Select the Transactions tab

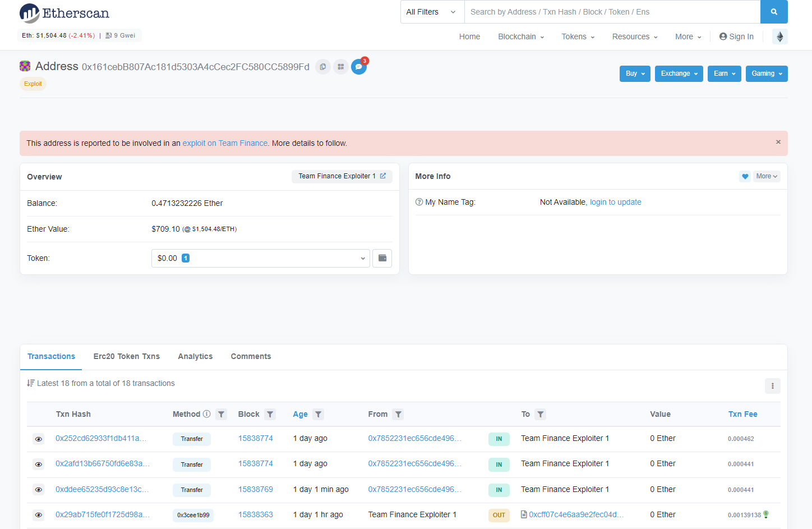(x=51, y=357)
